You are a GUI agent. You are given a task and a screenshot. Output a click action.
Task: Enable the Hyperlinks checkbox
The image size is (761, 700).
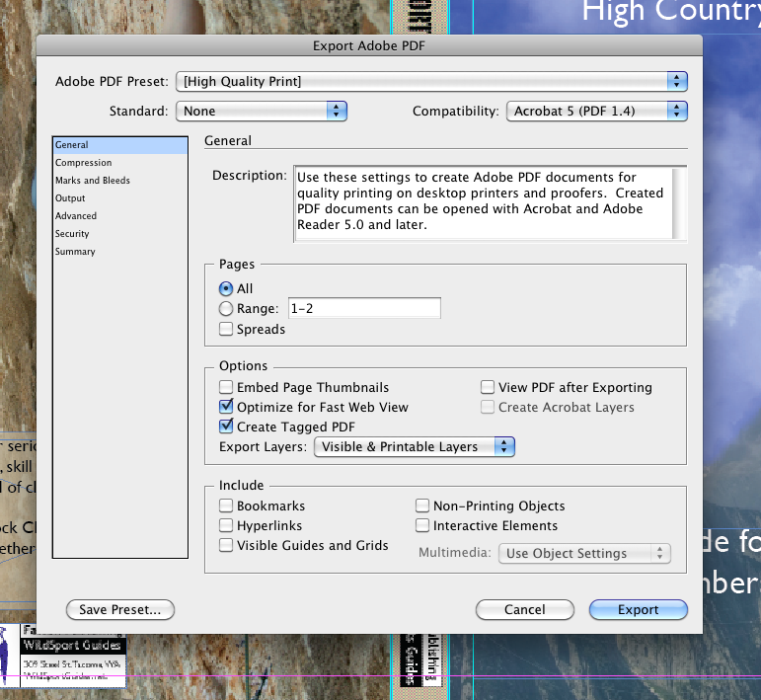pos(226,525)
